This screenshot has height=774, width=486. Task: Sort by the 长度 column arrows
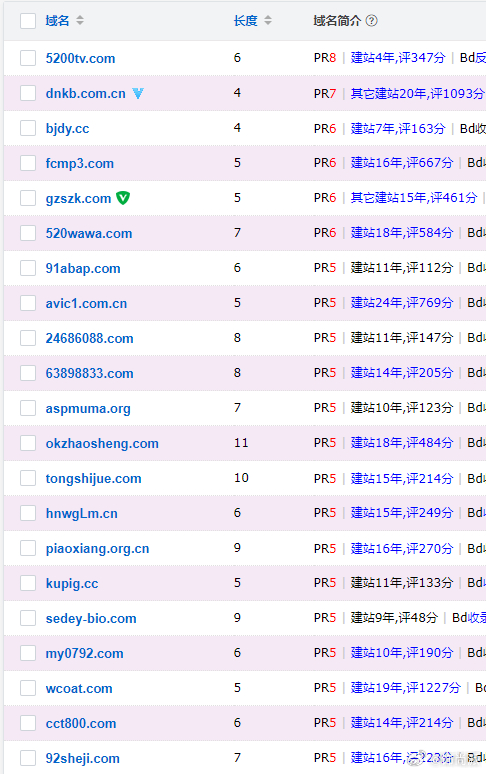[268, 21]
